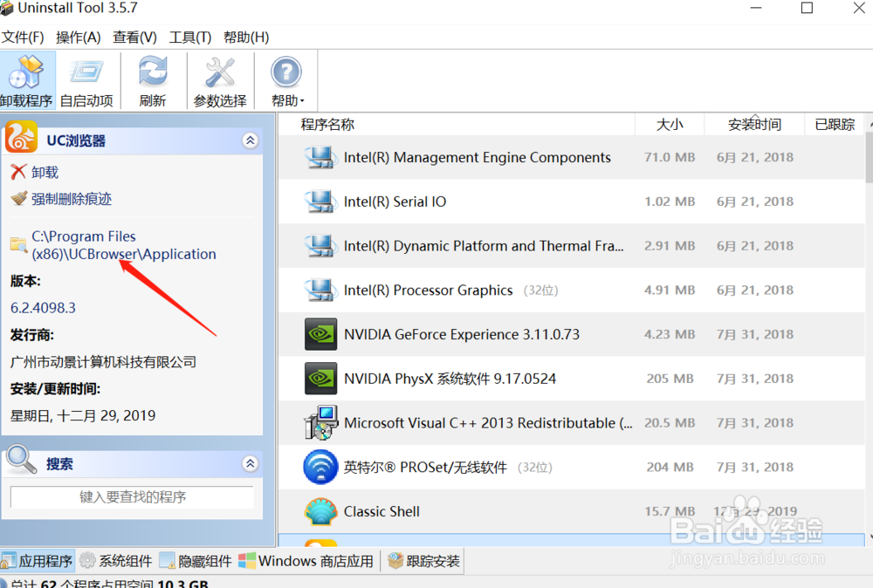Click the folder icon beside install path
This screenshot has width=873, height=588.
point(18,244)
